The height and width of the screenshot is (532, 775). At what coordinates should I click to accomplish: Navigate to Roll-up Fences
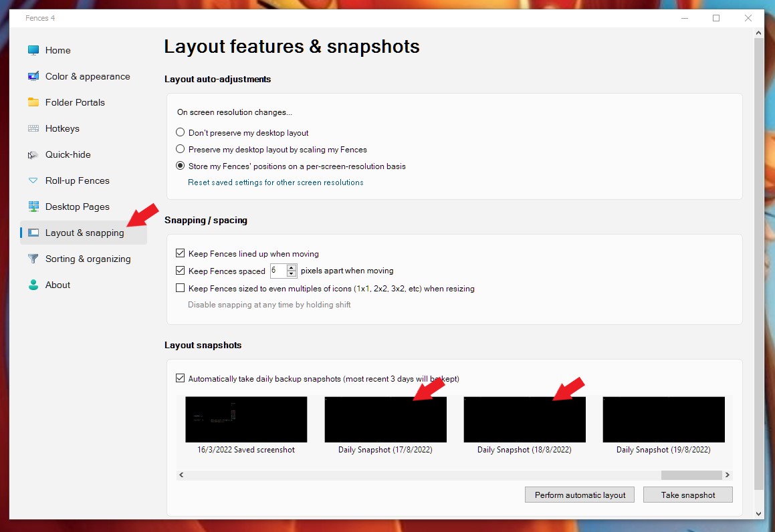tap(77, 181)
